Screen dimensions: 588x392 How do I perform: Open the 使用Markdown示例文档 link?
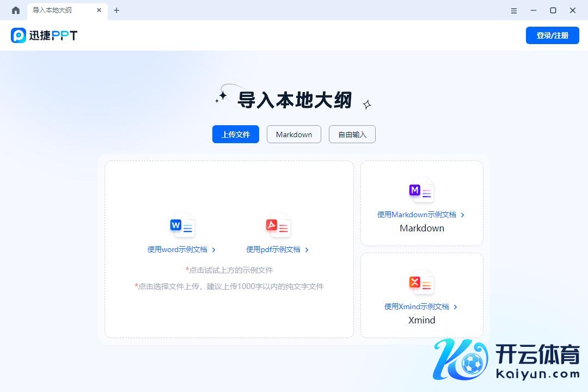(x=416, y=215)
